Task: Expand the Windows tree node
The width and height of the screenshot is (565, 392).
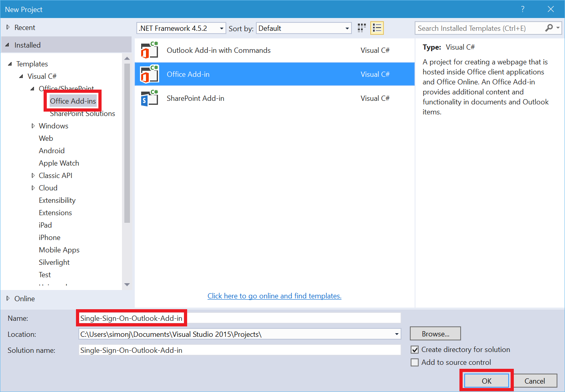Action: point(33,126)
